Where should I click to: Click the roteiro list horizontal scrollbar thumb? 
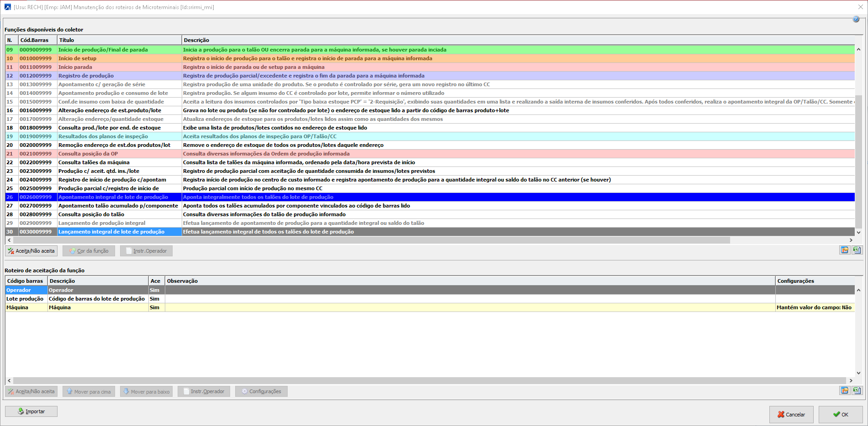[430, 380]
